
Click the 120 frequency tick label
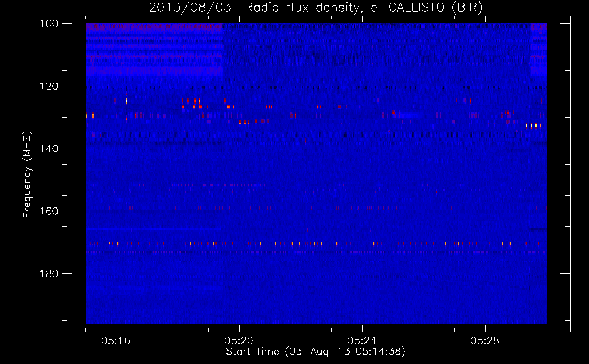(x=48, y=86)
